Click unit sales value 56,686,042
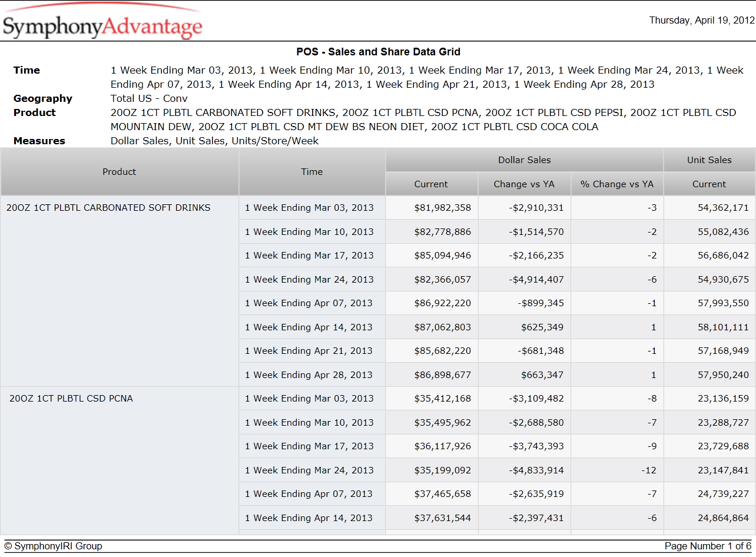The image size is (756, 557). [724, 256]
